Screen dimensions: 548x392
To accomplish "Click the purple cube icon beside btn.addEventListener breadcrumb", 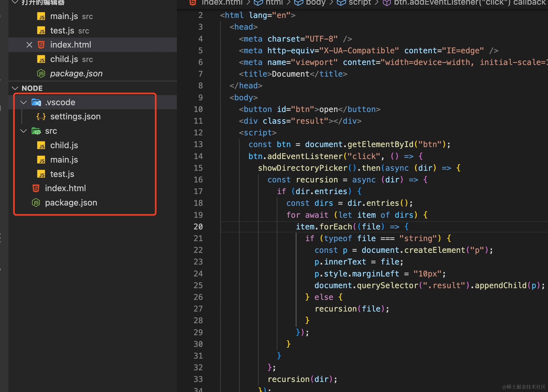I will tap(387, 2).
